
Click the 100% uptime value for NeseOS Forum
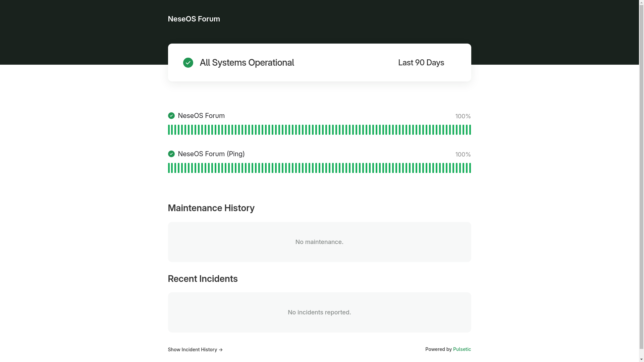coord(463,116)
